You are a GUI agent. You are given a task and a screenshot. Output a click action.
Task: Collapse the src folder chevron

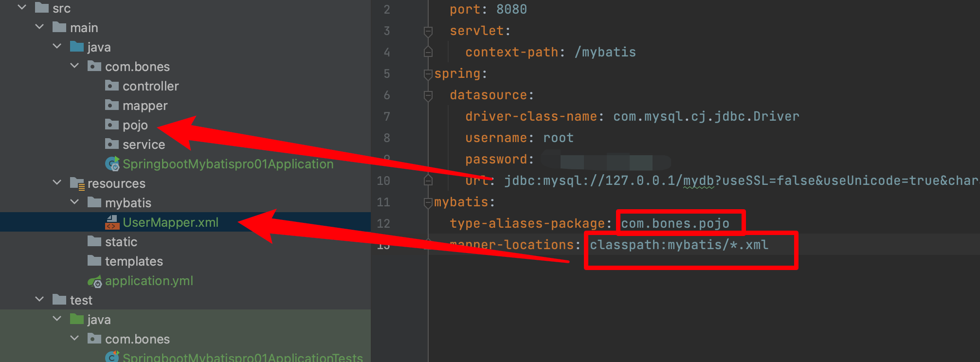pos(22,8)
